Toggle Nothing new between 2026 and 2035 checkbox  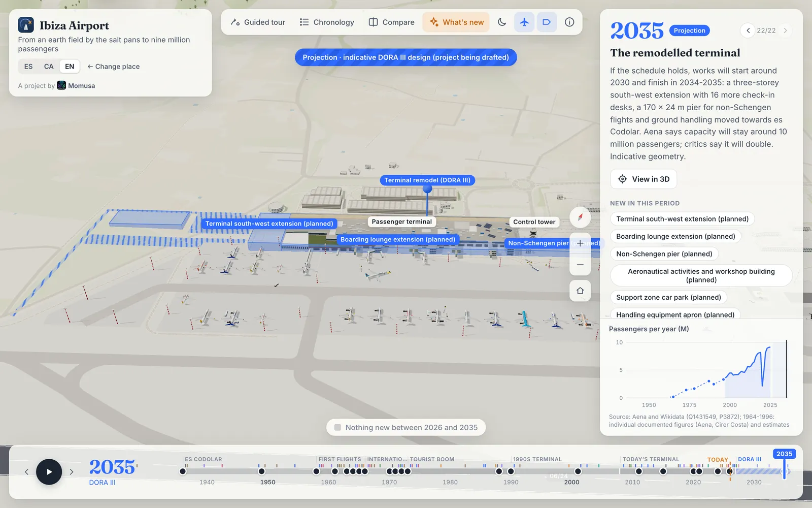point(337,428)
